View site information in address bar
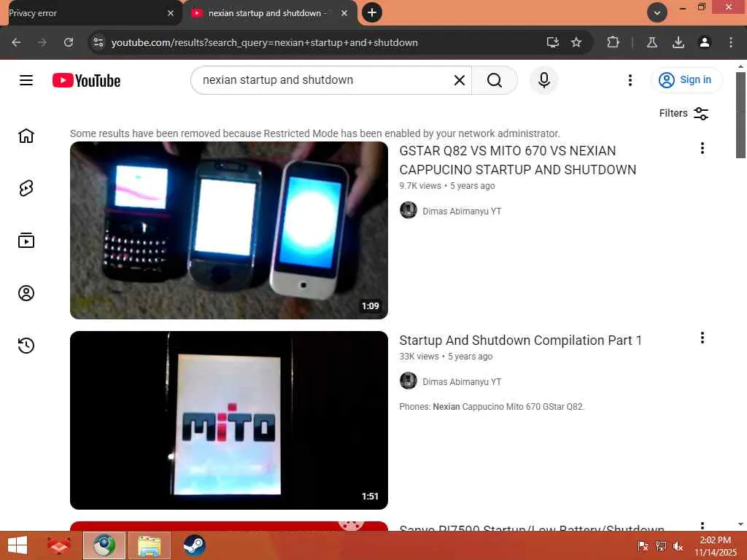This screenshot has width=747, height=560. click(x=98, y=42)
